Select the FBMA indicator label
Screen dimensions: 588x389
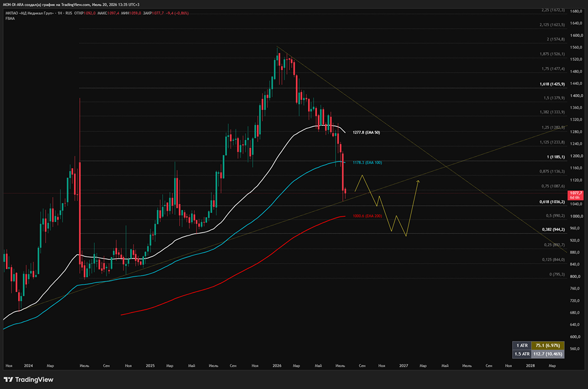pyautogui.click(x=10, y=18)
